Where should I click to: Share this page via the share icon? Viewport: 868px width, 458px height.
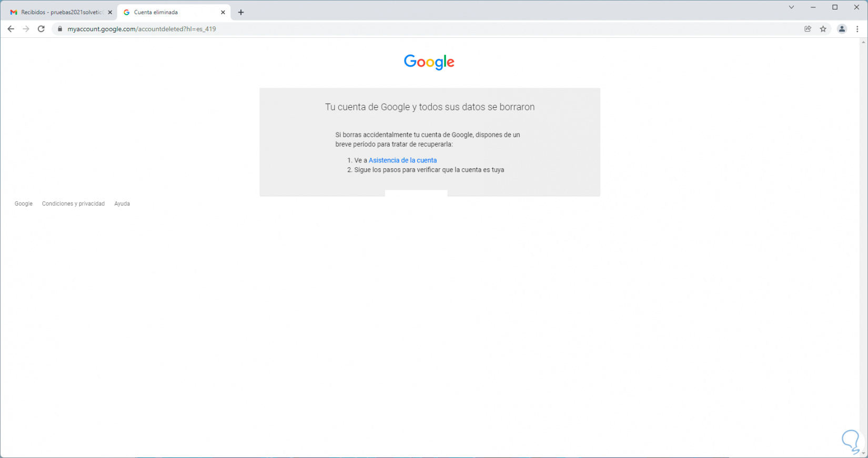point(808,29)
